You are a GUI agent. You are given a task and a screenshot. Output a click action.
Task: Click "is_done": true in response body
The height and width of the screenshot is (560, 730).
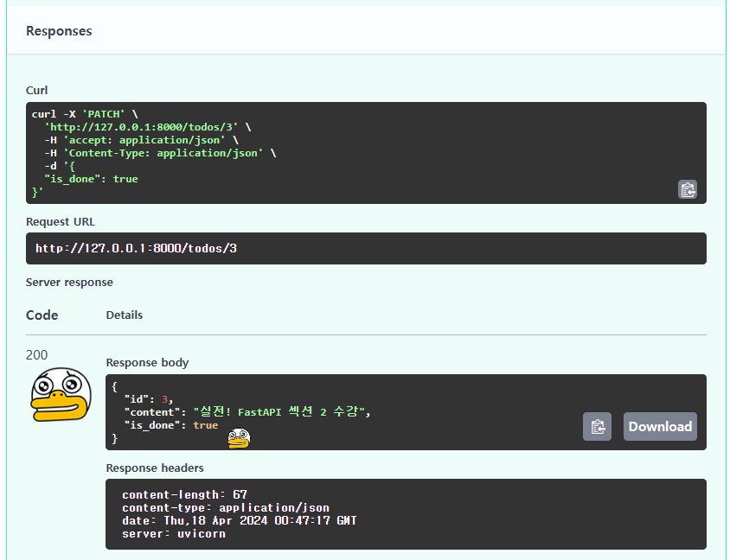tap(171, 425)
